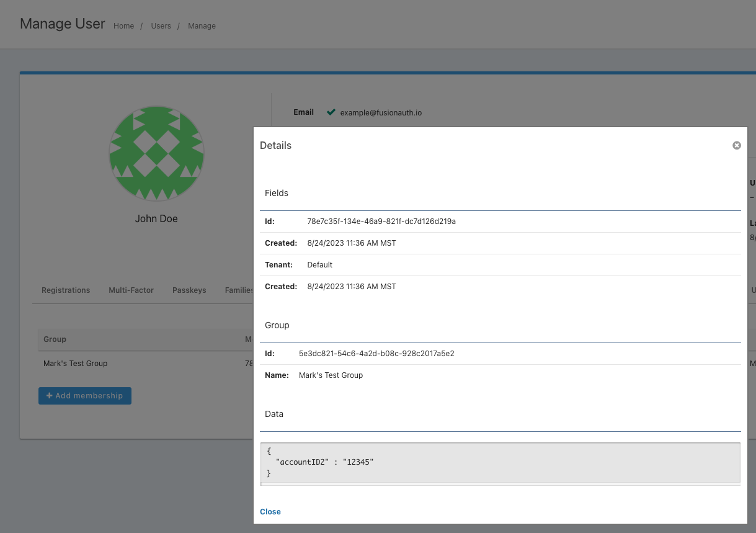This screenshot has height=533, width=756.
Task: Click email example@fusionauth.io
Action: coord(381,113)
